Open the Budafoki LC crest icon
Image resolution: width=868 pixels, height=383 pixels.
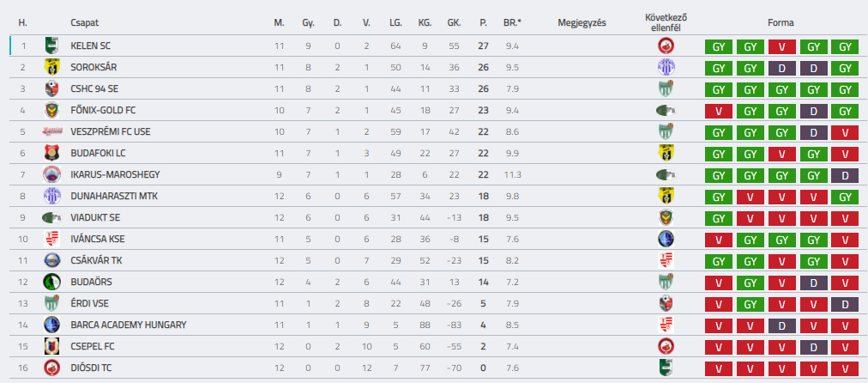tap(52, 153)
